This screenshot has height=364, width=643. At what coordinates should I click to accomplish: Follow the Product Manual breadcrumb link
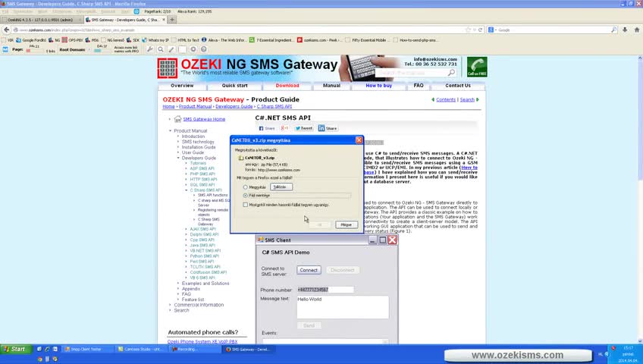[195, 106]
